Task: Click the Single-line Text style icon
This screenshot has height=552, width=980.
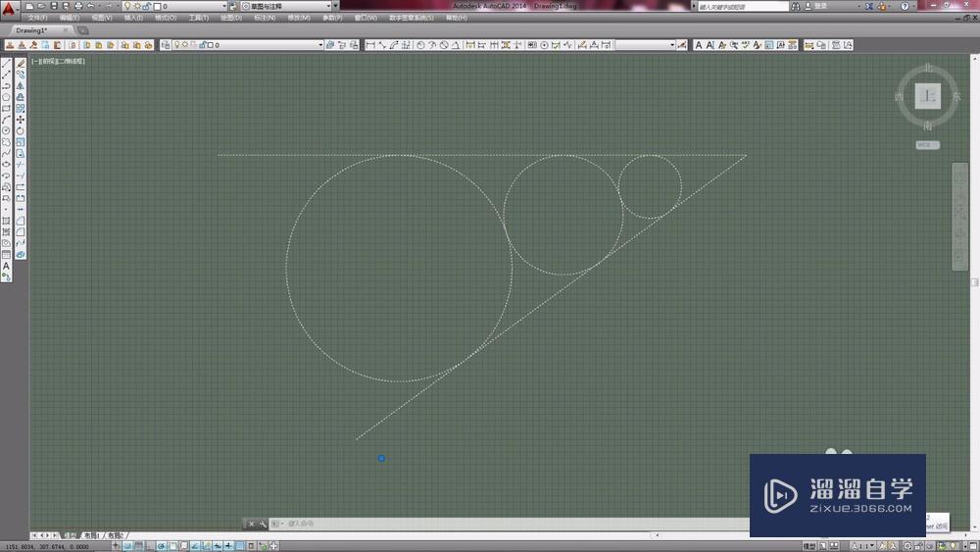Action: pos(710,45)
